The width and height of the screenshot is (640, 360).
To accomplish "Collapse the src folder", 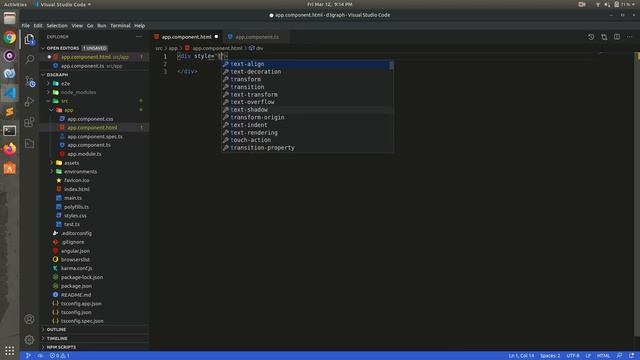I will 64,101.
